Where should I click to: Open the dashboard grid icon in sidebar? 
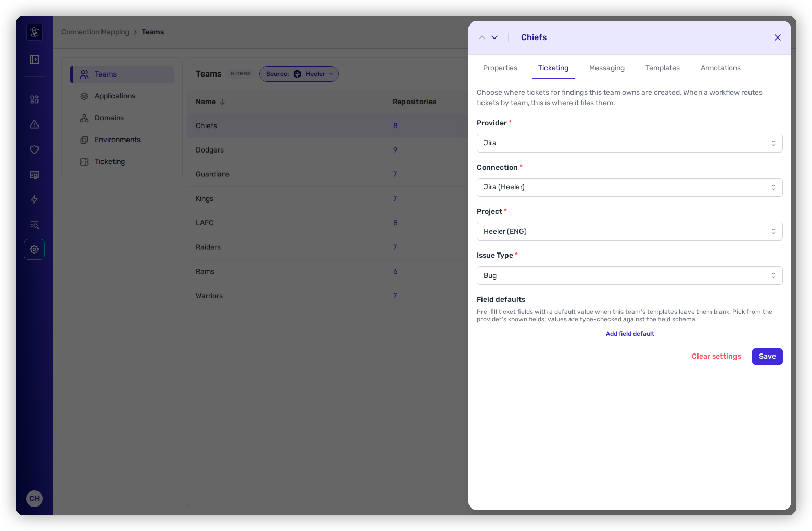[34, 99]
